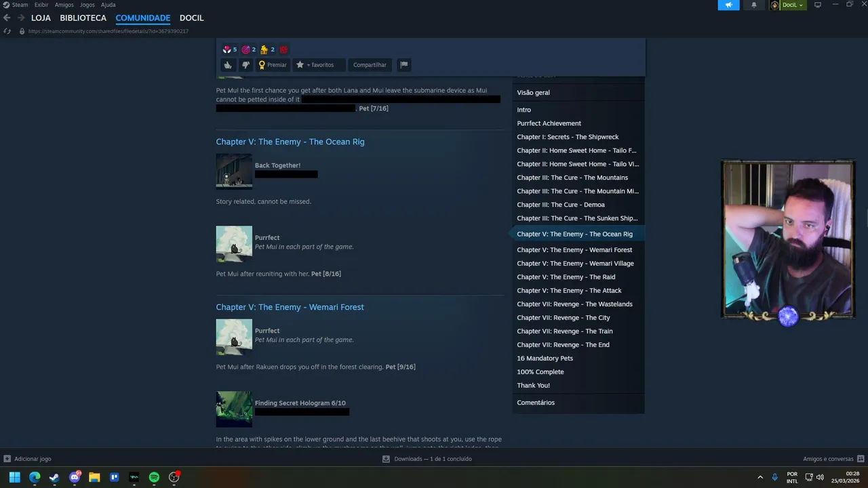Reload the page with the refresh icon
The width and height of the screenshot is (868, 488).
(7, 31)
